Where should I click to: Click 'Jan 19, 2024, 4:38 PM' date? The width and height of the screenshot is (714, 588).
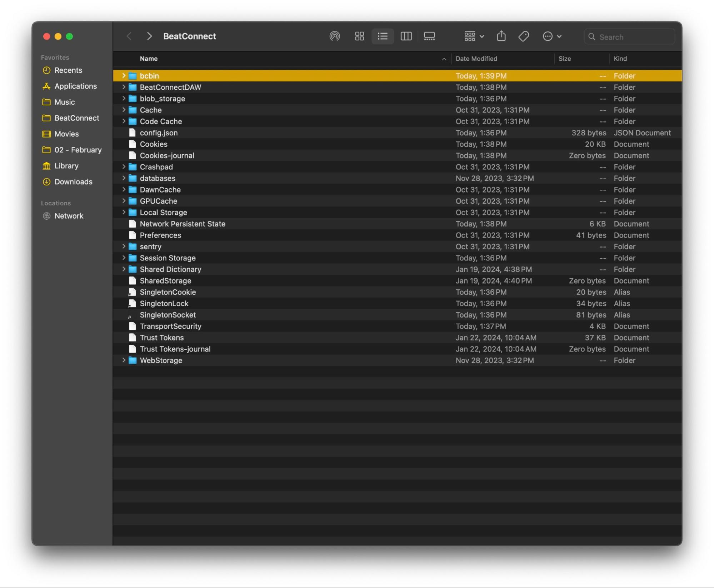click(x=494, y=269)
